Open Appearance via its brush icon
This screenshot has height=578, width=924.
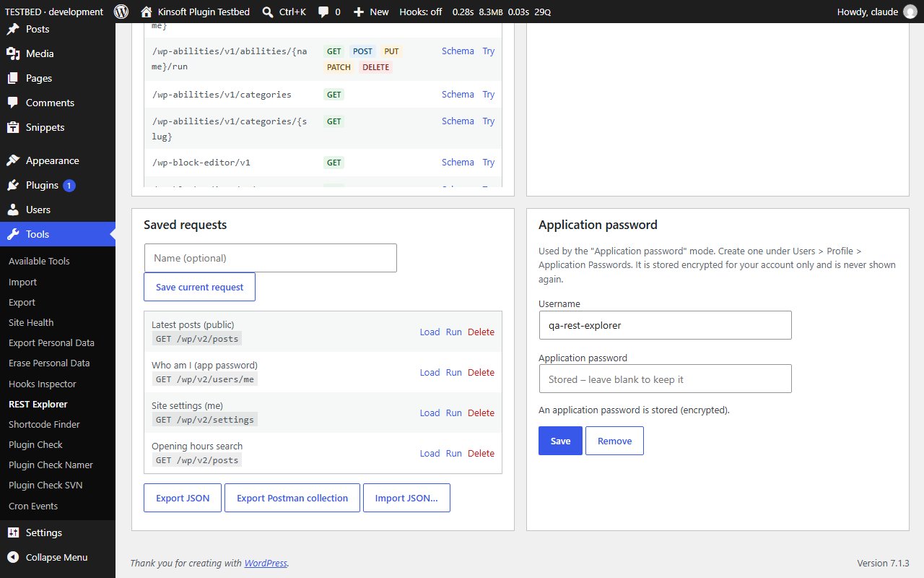pos(13,161)
